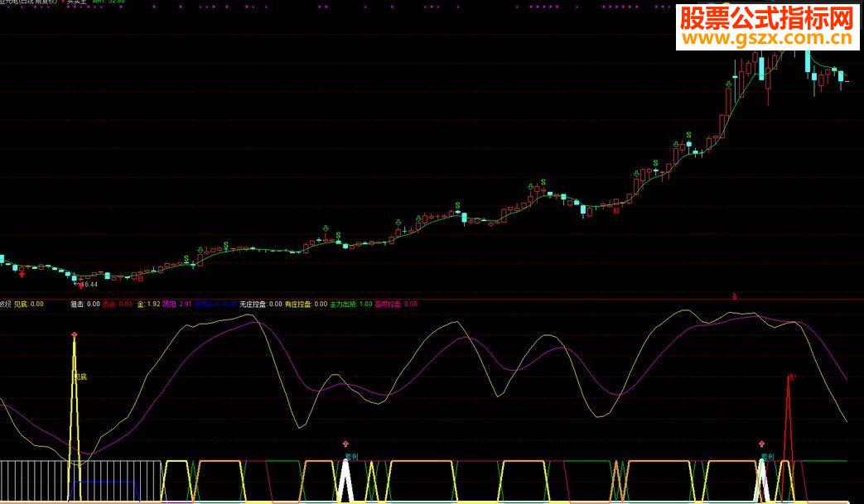Select the purple 阴阳 2.91 indicator label
This screenshot has height=504, width=864.
click(177, 304)
